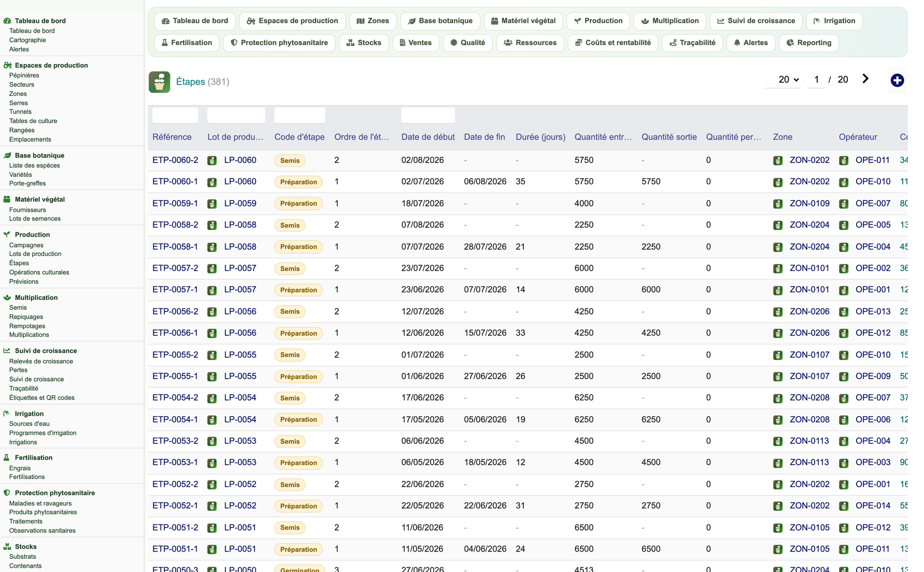
Task: Click operator icon beside OPE-005
Action: point(844,225)
